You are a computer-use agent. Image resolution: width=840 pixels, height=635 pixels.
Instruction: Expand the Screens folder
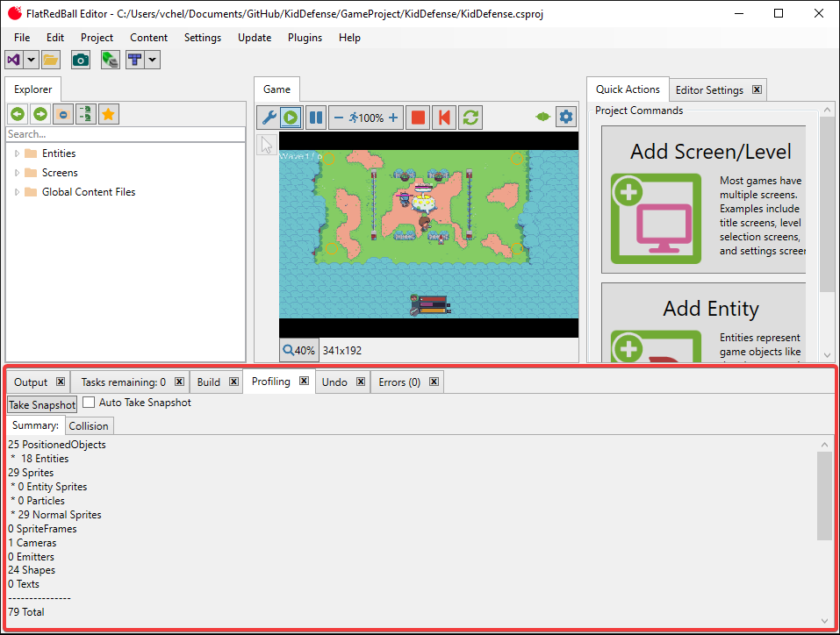point(17,173)
